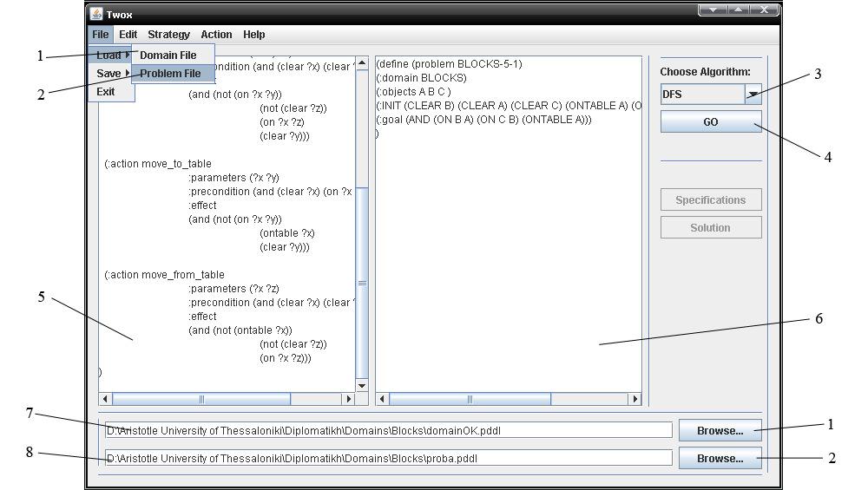Choose Load from the File menu
Image resolution: width=868 pixels, height=490 pixels.
tap(111, 56)
